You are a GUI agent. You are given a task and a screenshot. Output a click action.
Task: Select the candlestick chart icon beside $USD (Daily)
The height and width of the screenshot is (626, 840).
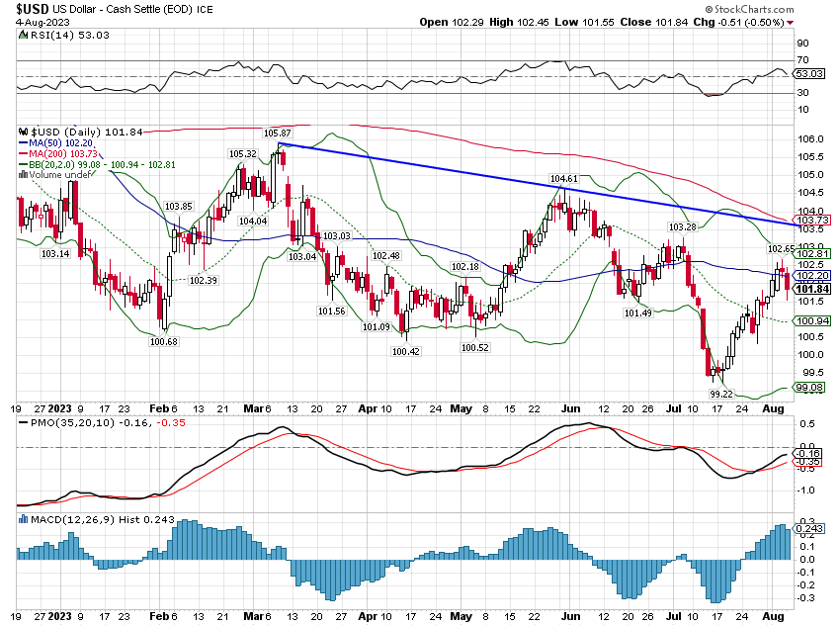24,133
